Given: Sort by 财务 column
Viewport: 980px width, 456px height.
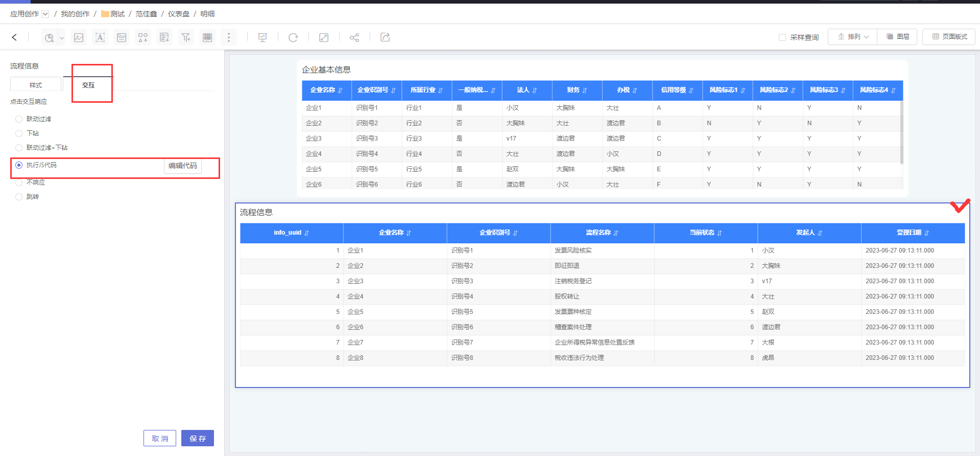Looking at the screenshot, I should 585,90.
